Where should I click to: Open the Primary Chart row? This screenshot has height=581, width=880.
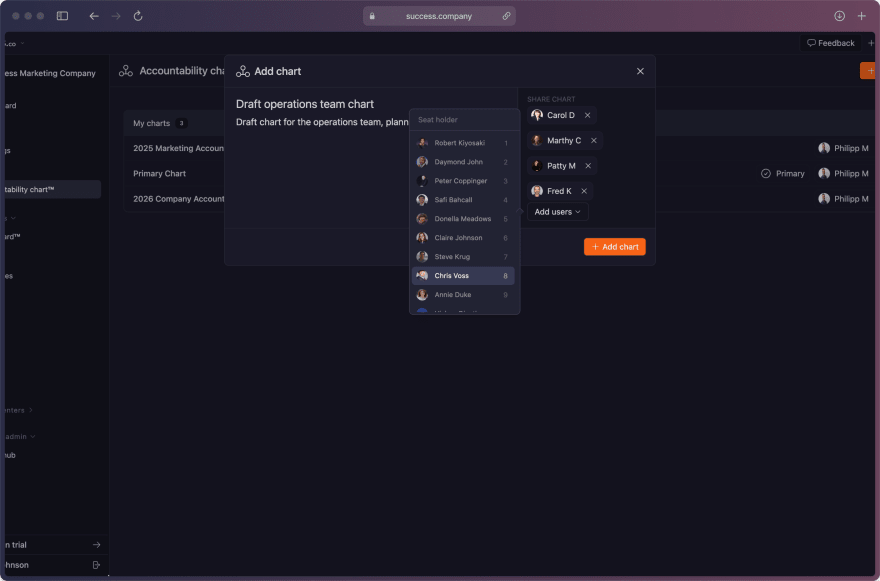[x=159, y=173]
